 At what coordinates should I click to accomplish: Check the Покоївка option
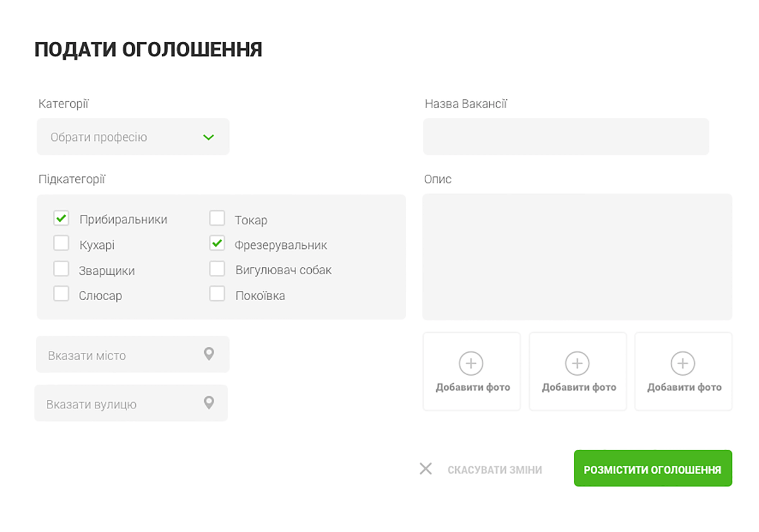[x=217, y=294]
